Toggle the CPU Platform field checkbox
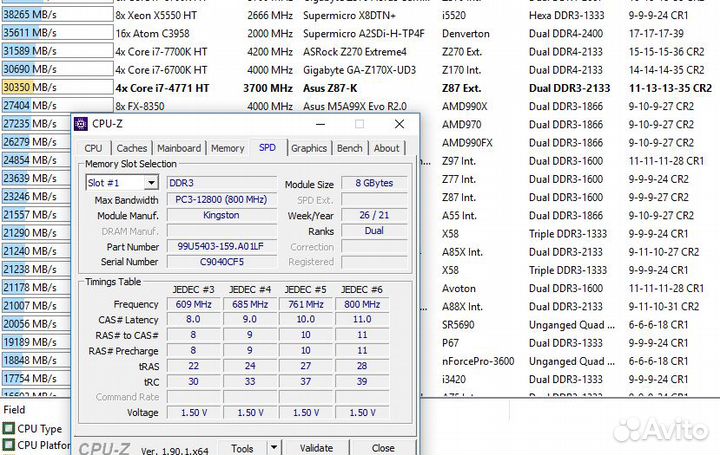 (x=9, y=445)
